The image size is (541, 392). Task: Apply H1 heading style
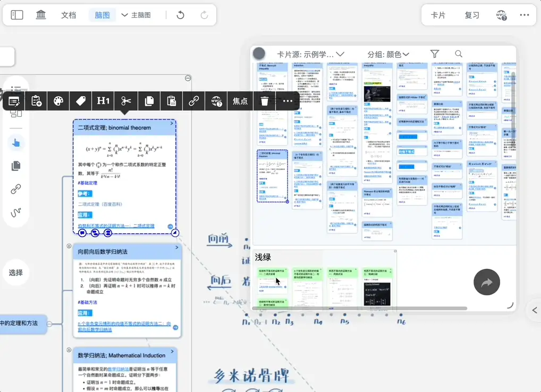coord(103,101)
